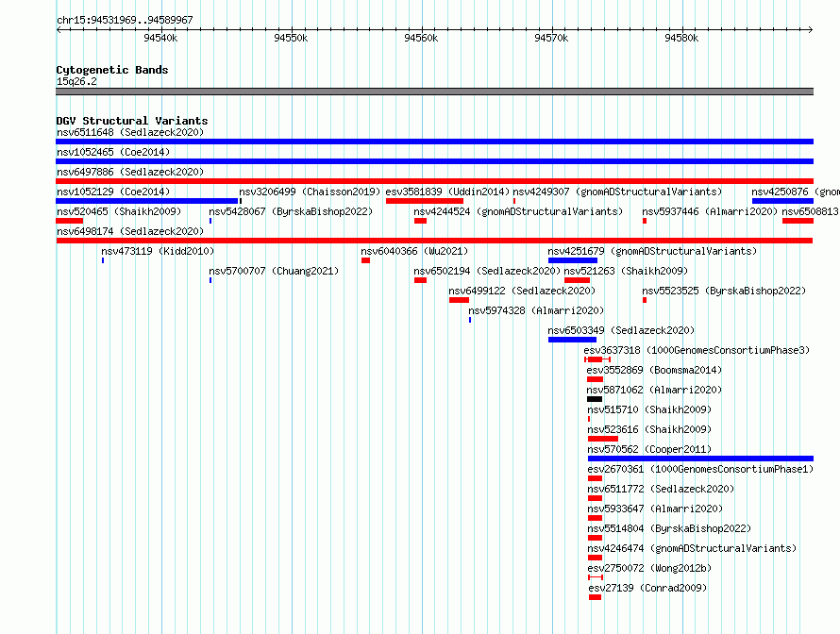The image size is (840, 634).
Task: Click the 94570k ruler label
Action: [x=551, y=38]
